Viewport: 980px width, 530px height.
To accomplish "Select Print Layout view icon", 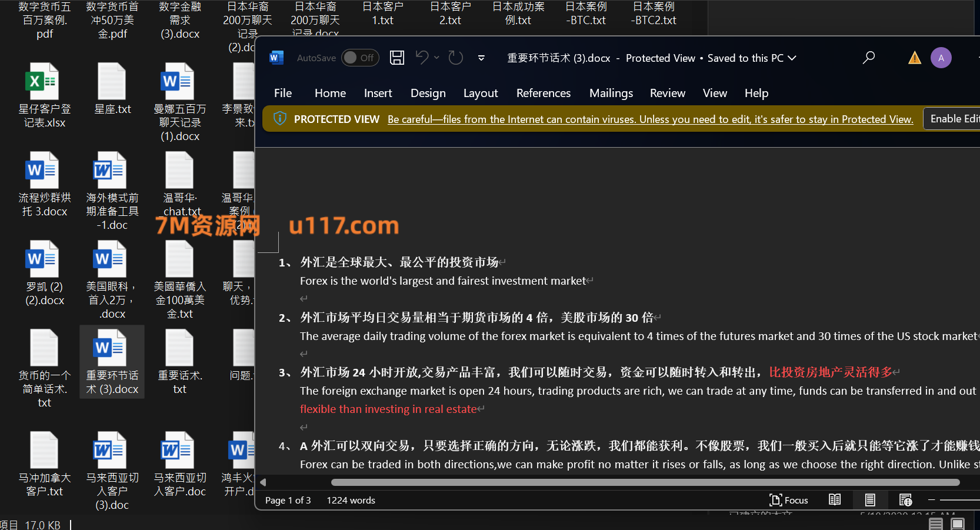I will (870, 500).
